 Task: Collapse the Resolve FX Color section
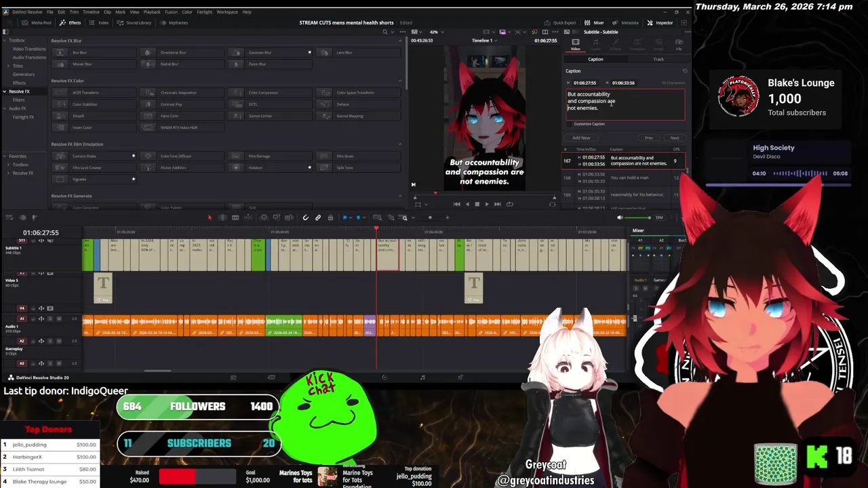[x=400, y=81]
